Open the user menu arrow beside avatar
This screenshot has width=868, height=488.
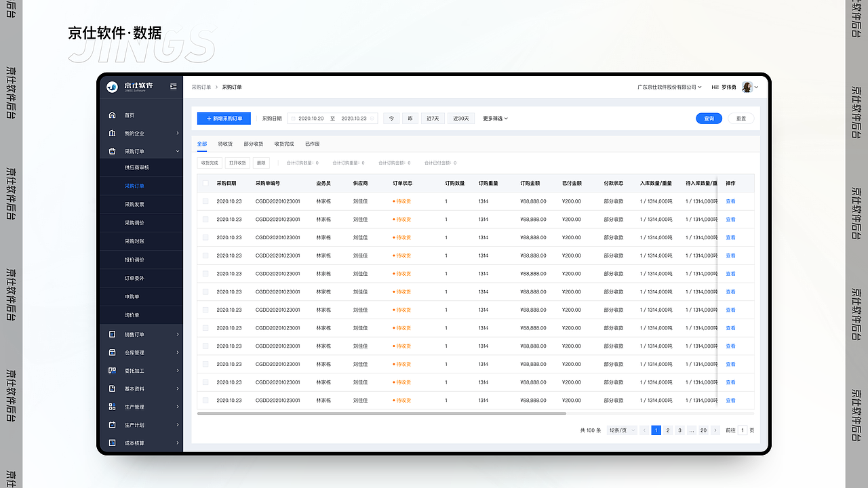point(756,87)
